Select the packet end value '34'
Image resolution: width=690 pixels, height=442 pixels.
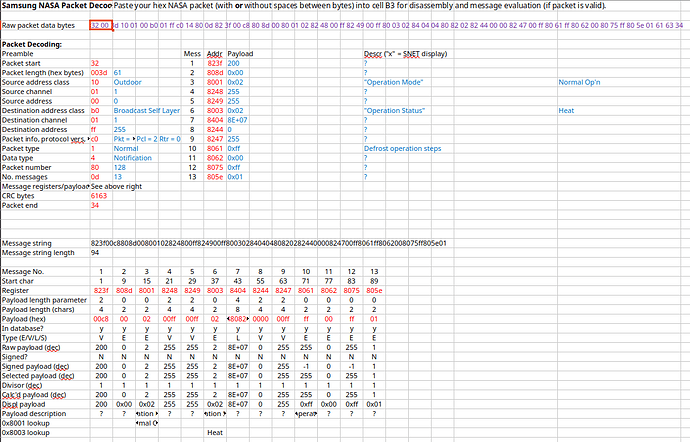[95, 205]
